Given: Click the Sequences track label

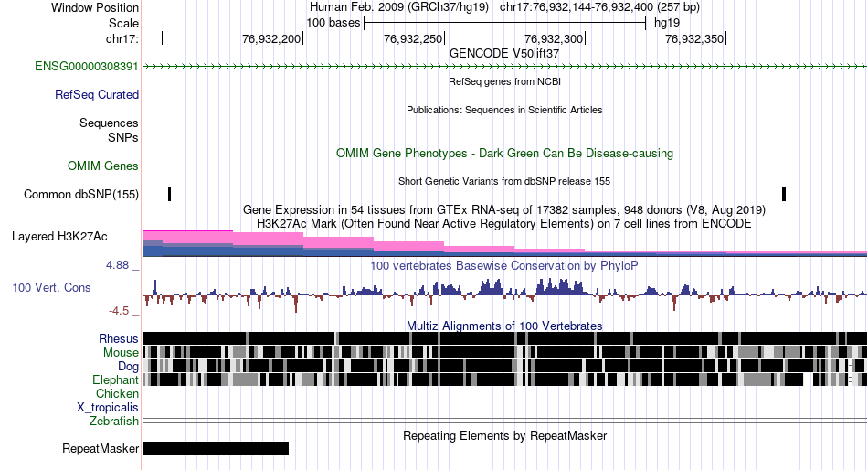Looking at the screenshot, I should tap(109, 123).
